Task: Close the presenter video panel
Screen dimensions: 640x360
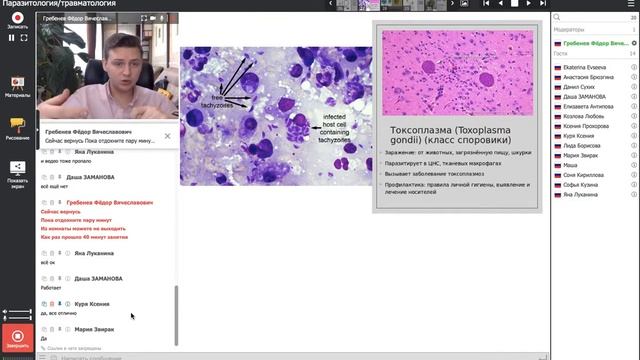Action: pos(173,18)
